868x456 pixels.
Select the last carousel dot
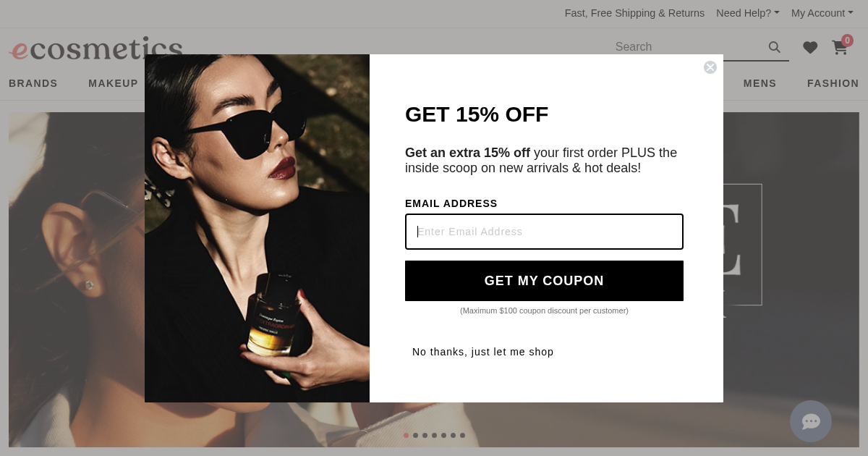point(463,435)
